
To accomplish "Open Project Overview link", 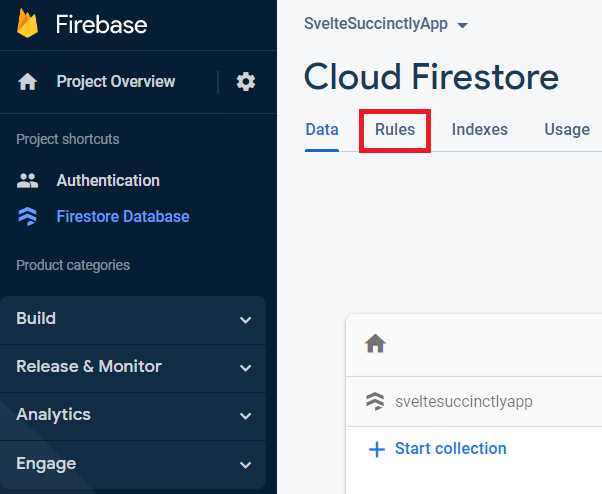I will [116, 81].
